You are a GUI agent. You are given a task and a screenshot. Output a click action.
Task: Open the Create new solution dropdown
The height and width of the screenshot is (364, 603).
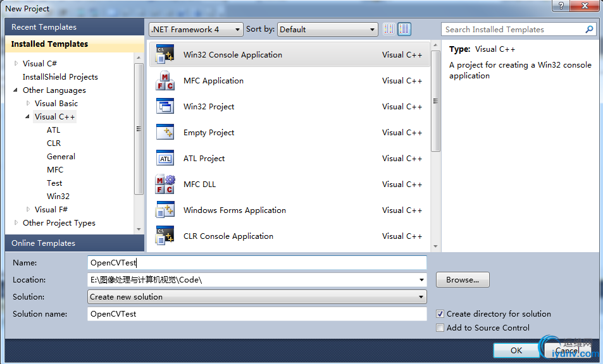point(257,297)
